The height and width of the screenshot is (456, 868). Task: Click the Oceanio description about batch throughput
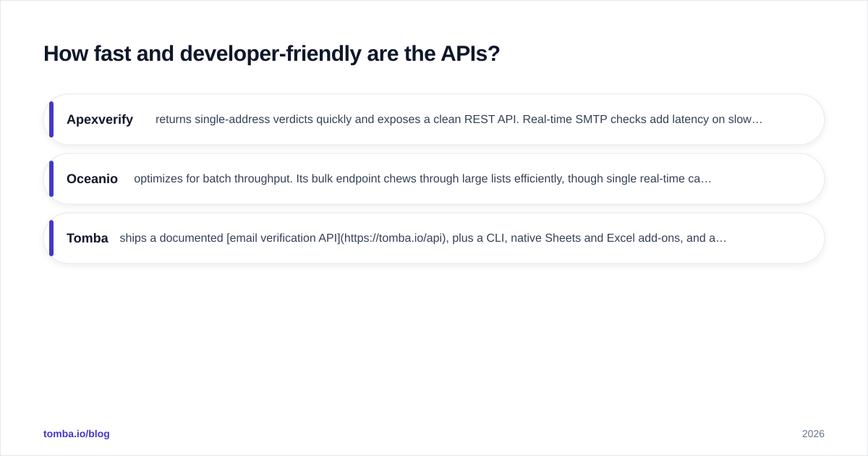(422, 179)
